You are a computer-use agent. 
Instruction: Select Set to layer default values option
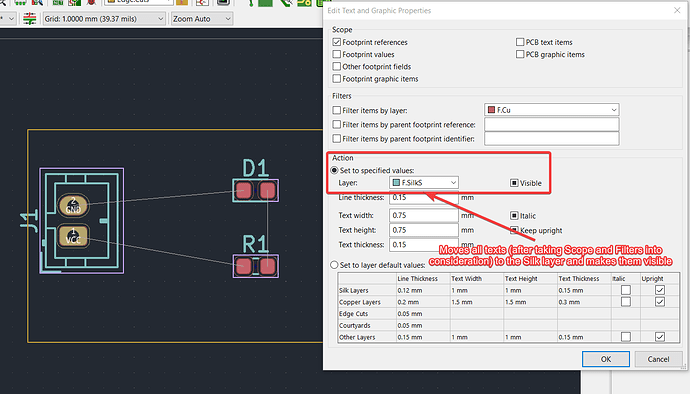[x=334, y=265]
